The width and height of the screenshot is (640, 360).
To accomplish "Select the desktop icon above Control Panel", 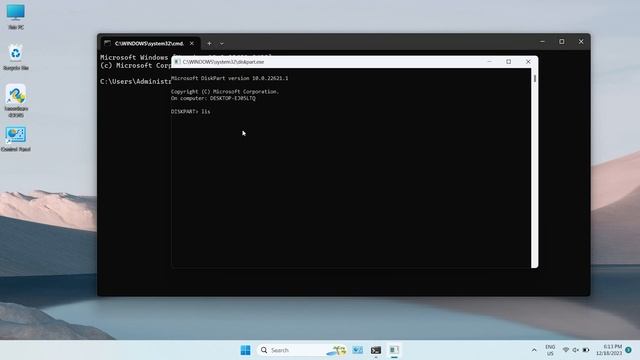I will 16,100.
